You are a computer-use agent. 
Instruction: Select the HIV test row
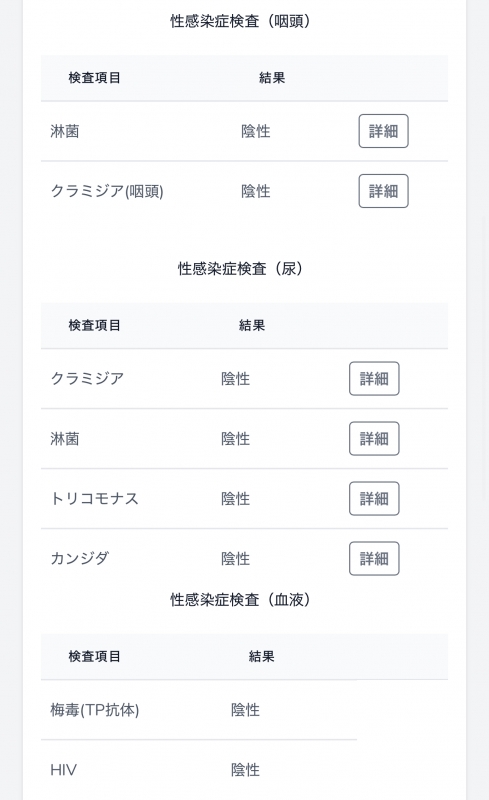[199, 770]
